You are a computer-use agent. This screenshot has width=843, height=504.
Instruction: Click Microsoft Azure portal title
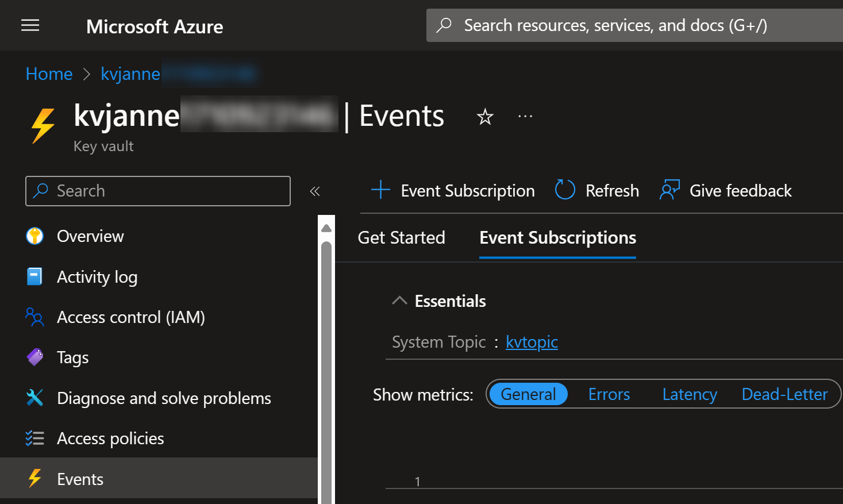(x=155, y=26)
